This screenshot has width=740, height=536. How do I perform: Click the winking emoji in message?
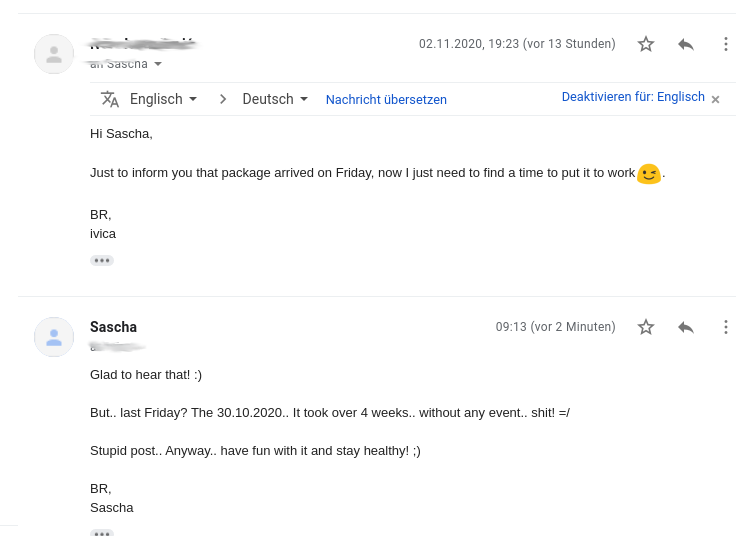[x=649, y=173]
